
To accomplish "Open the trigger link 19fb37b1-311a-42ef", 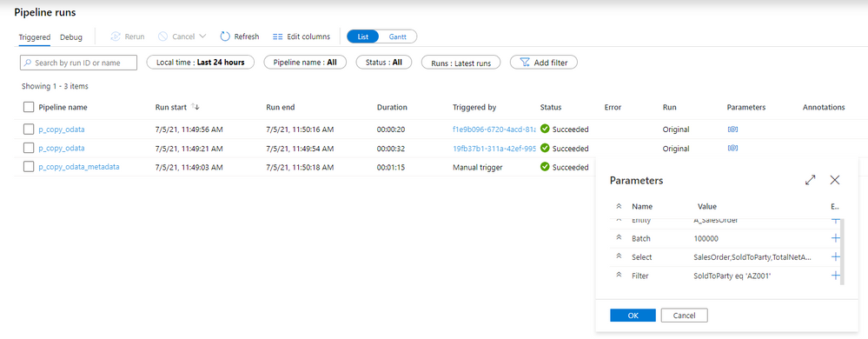I will point(494,148).
